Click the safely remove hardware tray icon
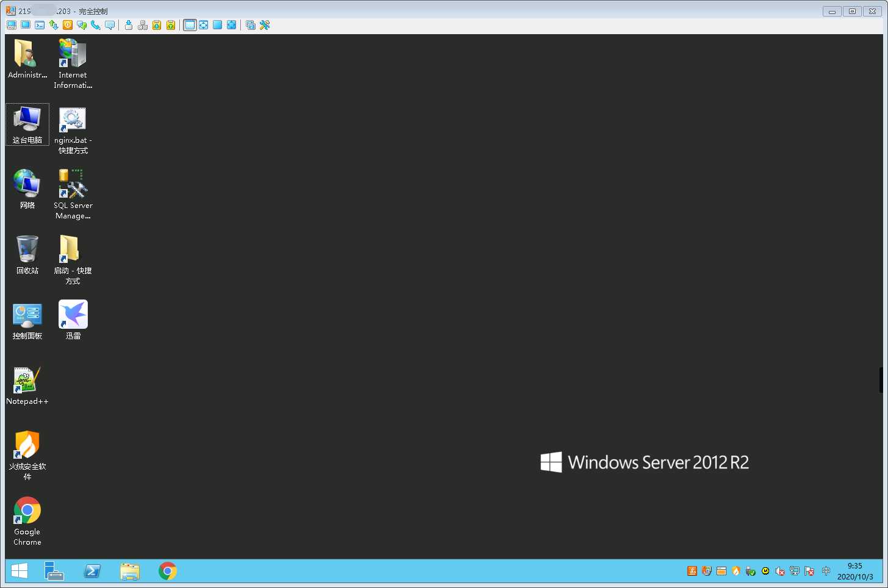Image resolution: width=888 pixels, height=588 pixels. [x=751, y=571]
